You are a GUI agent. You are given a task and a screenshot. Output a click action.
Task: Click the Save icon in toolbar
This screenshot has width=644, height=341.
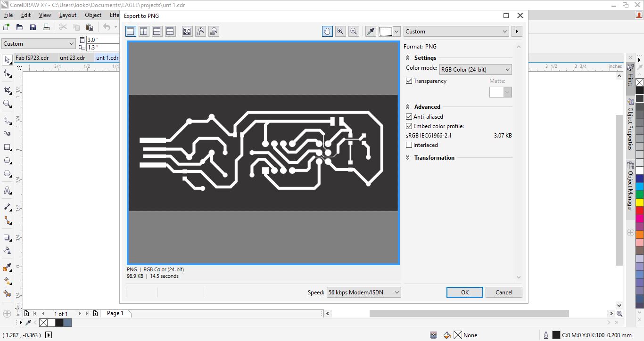pos(33,27)
